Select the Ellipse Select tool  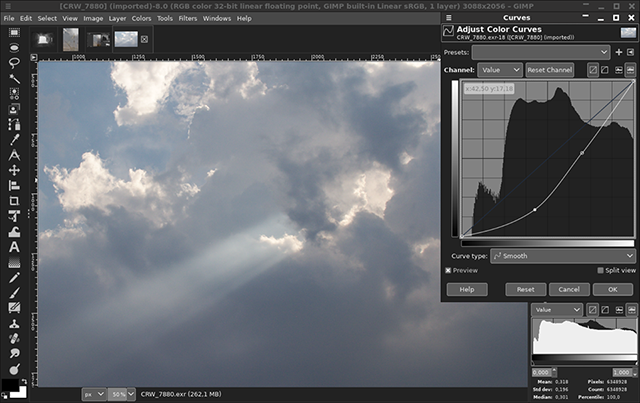pos(14,48)
